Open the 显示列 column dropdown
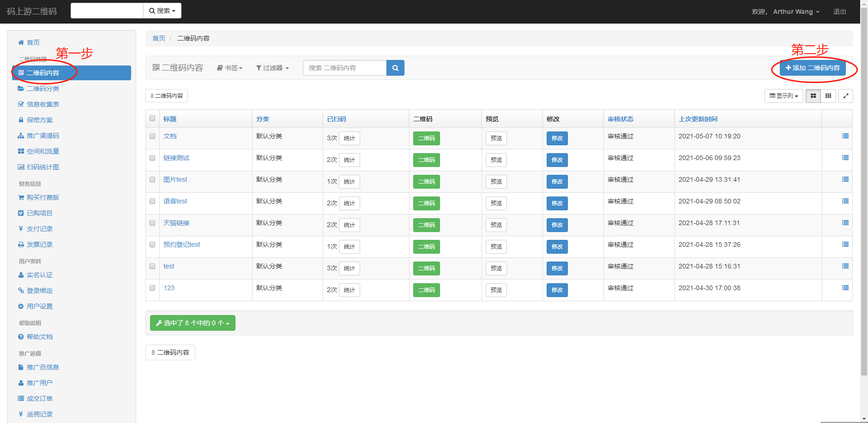This screenshot has width=868, height=423. pyautogui.click(x=784, y=96)
